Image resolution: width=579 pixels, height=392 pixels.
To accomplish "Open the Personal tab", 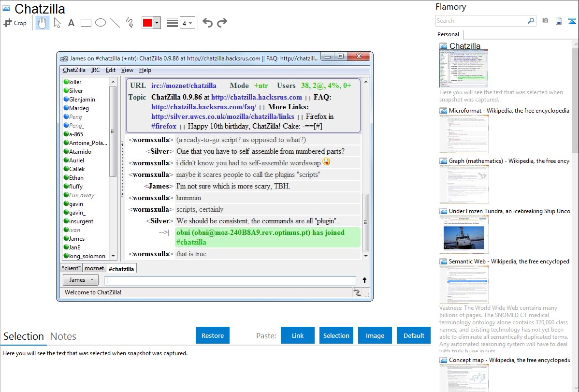I will [449, 34].
